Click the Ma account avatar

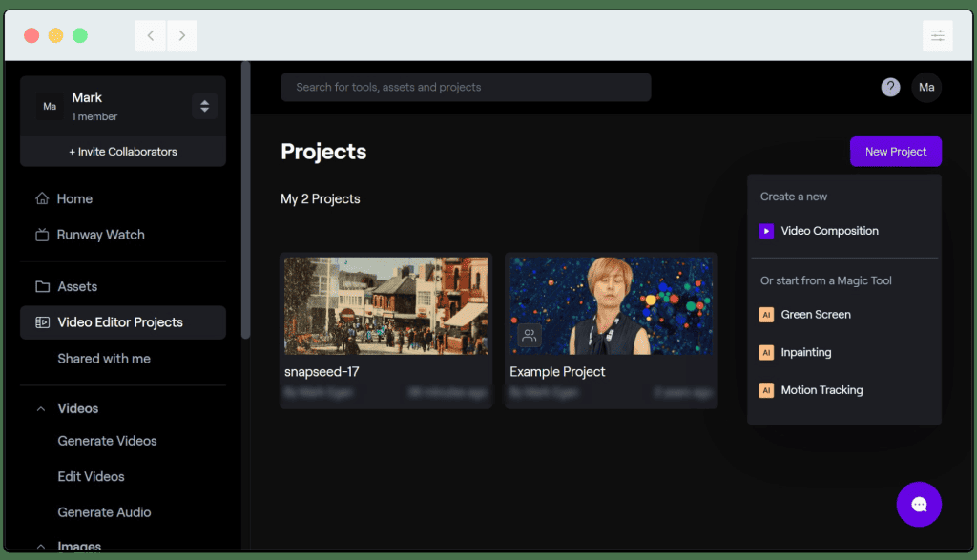(x=925, y=87)
